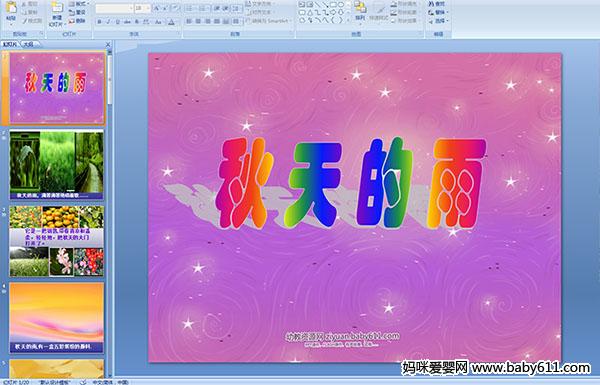Image resolution: width=600 pixels, height=385 pixels.
Task: Open the font size dropdown
Action: click(148, 8)
